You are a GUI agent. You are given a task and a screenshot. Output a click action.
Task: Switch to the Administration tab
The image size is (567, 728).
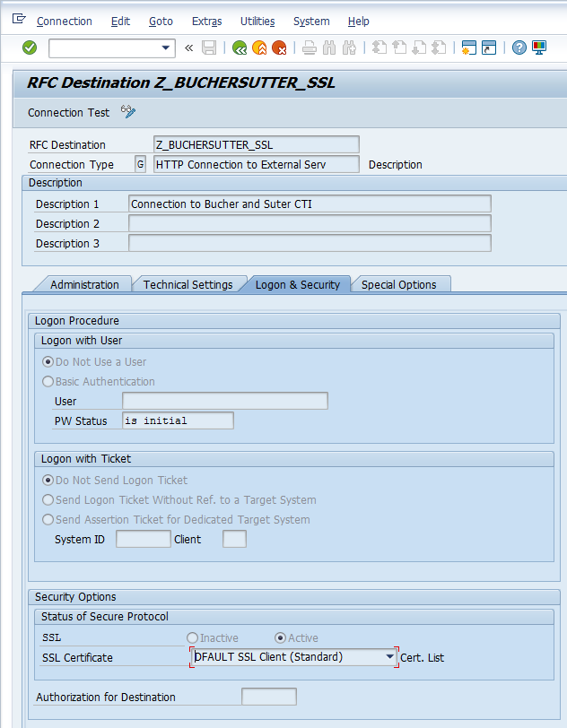pos(84,284)
